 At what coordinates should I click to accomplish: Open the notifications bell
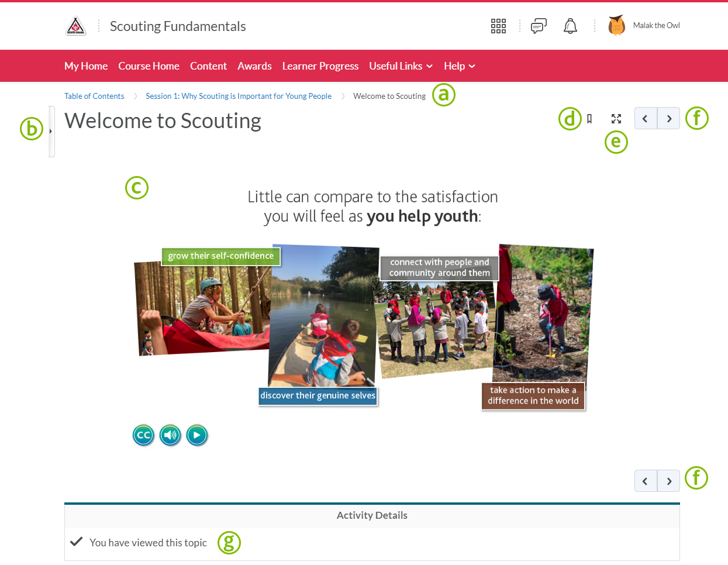pos(570,26)
